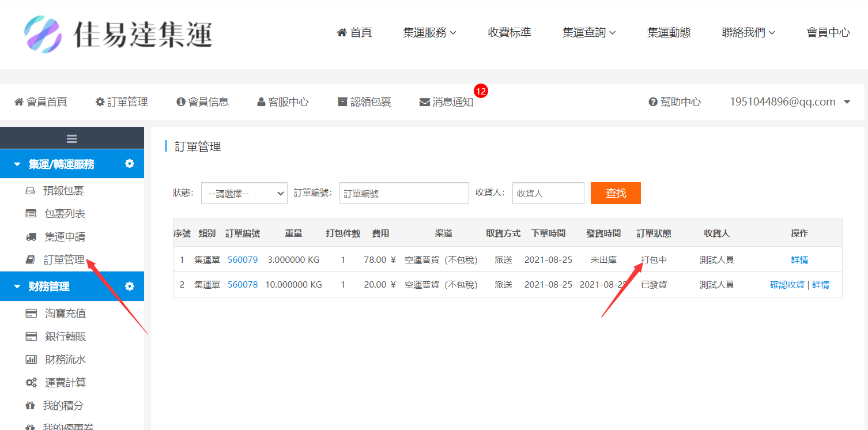Viewport: 868px width, 430px height.
Task: Click the 佳易達集運 logo
Action: coord(118,34)
